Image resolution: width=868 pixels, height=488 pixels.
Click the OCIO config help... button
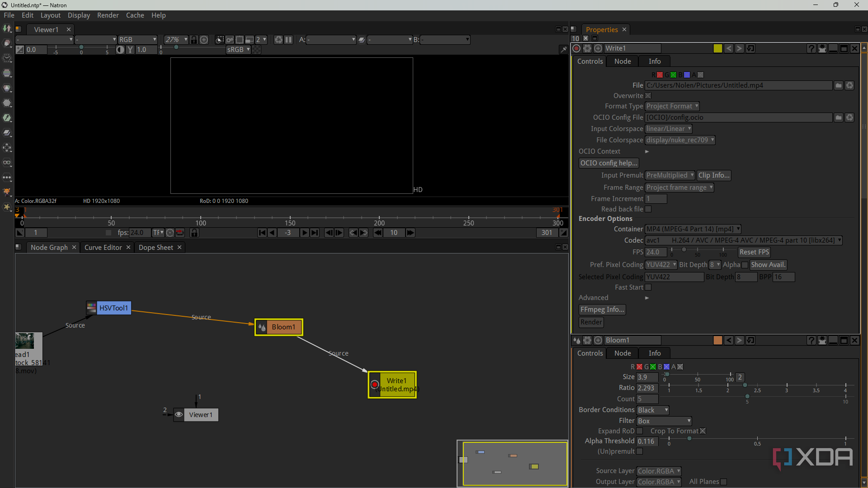point(609,163)
